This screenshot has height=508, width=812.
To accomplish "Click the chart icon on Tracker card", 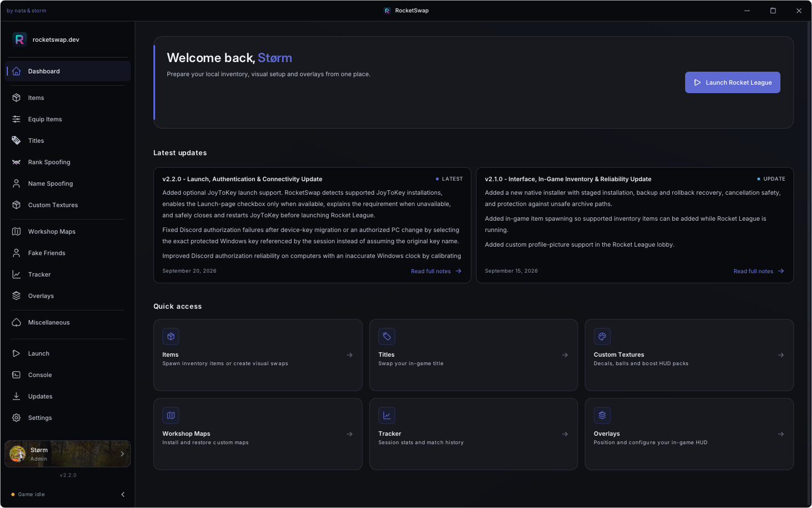I will click(387, 415).
